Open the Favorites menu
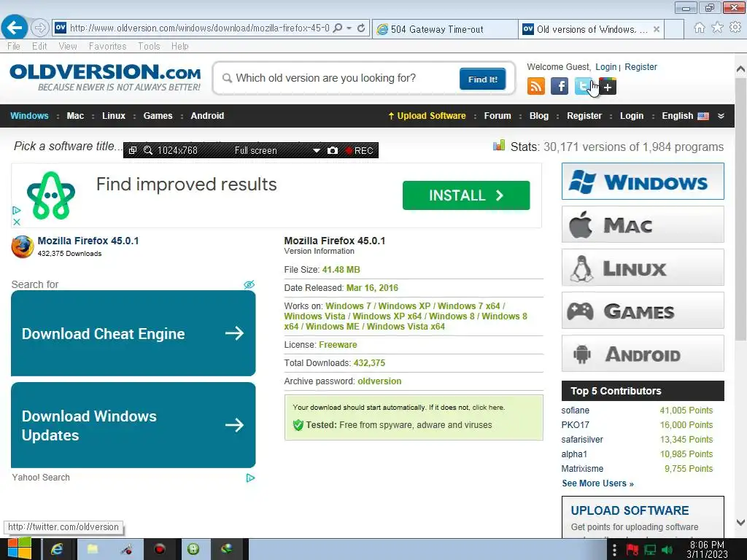747x560 pixels. (108, 46)
